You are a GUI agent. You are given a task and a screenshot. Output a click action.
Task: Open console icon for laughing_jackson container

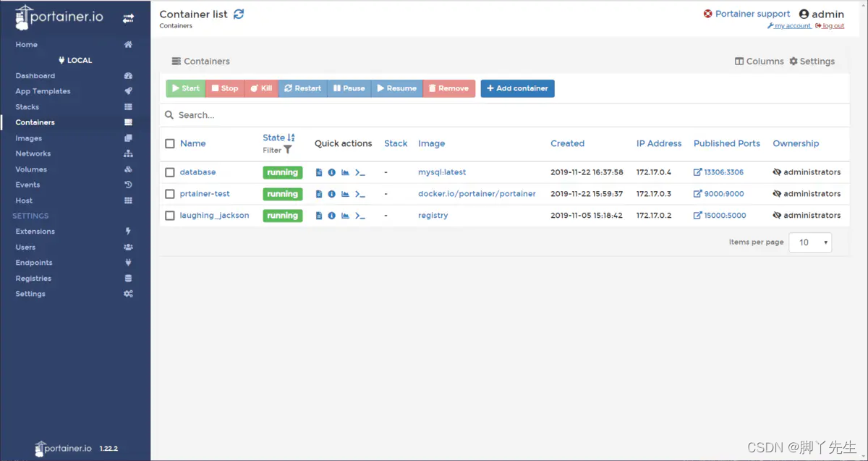[360, 216]
